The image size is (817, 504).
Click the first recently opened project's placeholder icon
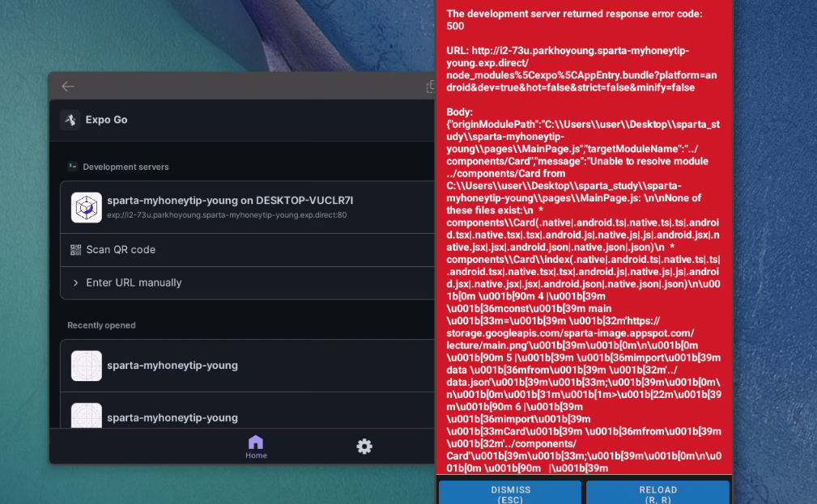point(87,366)
